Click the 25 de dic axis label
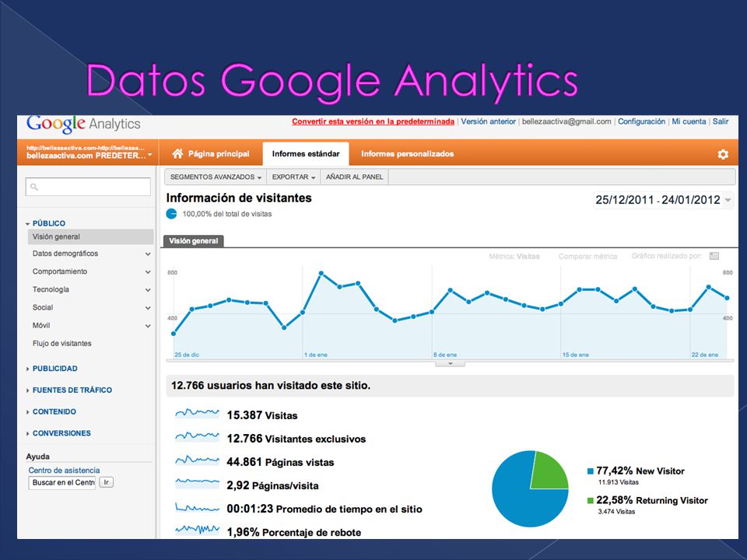 coord(187,355)
